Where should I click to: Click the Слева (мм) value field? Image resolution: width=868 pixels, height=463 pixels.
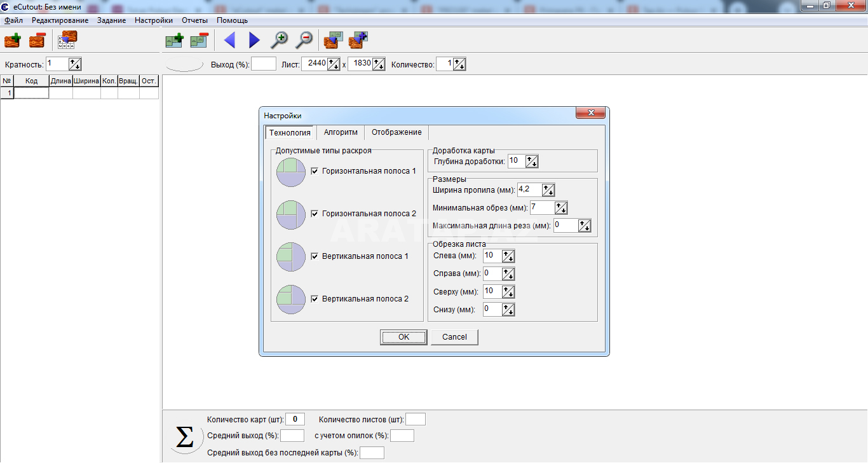tap(492, 256)
